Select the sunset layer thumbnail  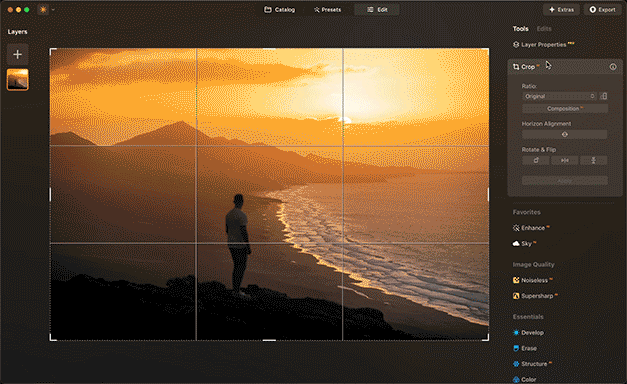pyautogui.click(x=18, y=80)
